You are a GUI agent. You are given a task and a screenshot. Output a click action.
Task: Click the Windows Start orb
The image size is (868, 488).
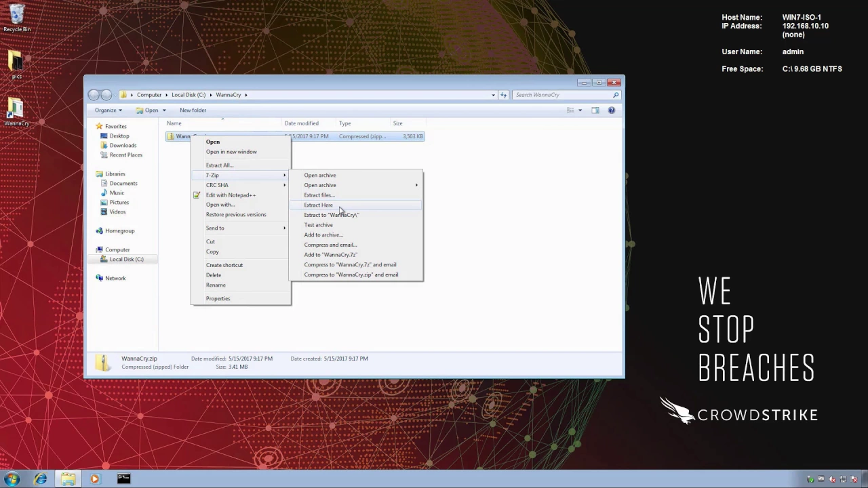click(x=12, y=479)
